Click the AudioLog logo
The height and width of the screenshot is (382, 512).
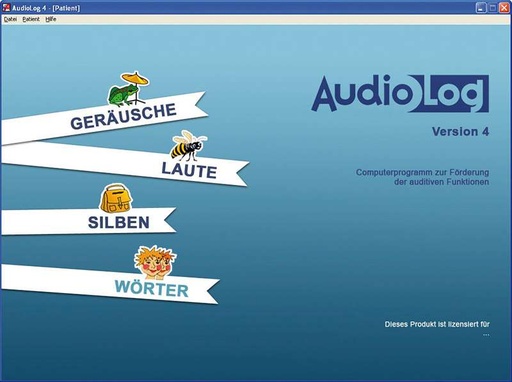point(400,93)
